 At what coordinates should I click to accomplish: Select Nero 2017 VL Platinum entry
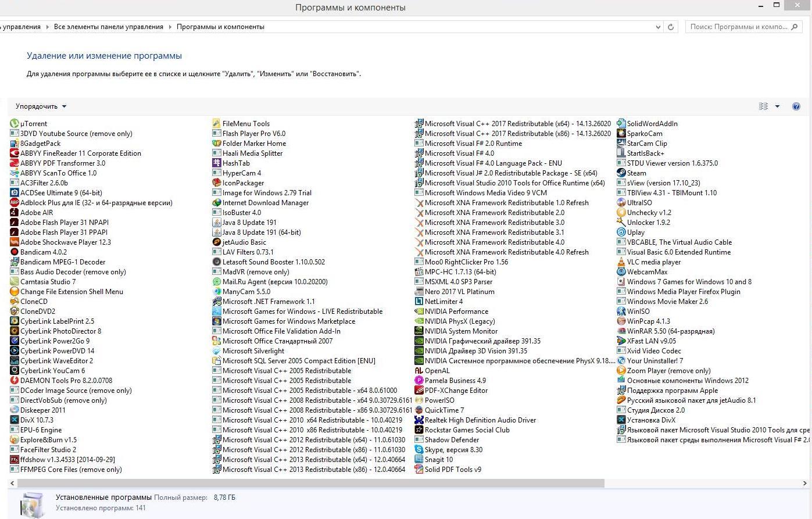point(455,291)
